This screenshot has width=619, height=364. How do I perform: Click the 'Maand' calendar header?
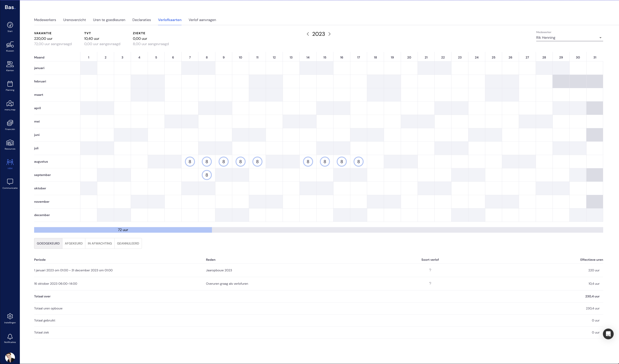pos(39,57)
